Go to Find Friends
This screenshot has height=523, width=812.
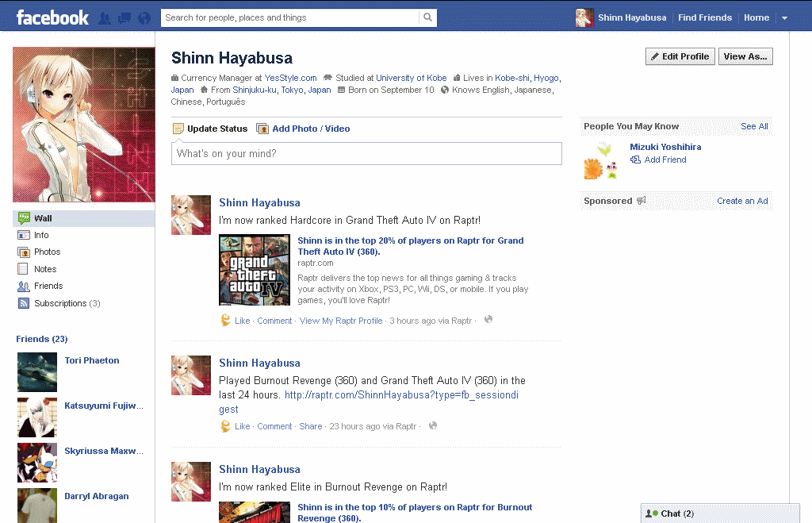(705, 17)
